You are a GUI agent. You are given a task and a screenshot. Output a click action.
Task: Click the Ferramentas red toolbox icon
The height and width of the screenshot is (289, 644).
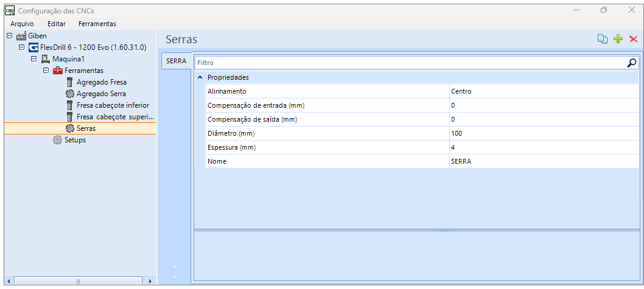[57, 71]
